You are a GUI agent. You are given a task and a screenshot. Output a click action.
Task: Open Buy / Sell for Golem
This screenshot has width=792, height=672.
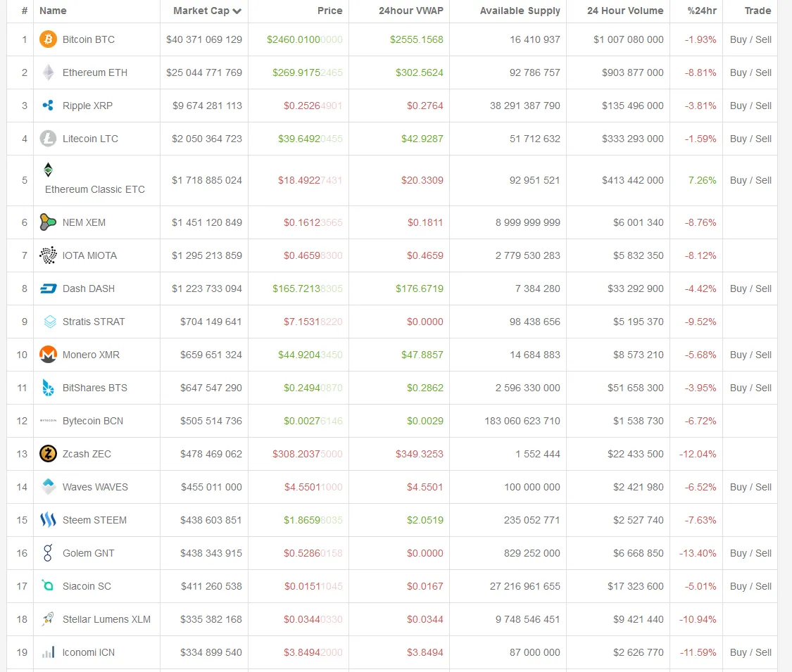pyautogui.click(x=750, y=553)
